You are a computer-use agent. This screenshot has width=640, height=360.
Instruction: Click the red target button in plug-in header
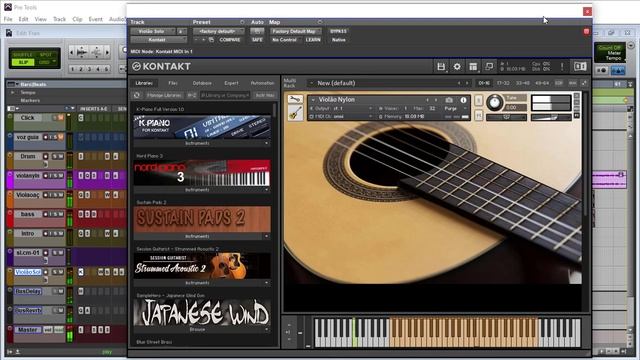tap(586, 31)
